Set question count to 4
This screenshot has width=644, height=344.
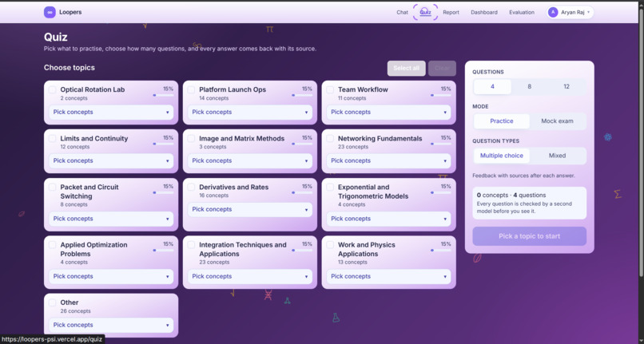click(x=492, y=87)
